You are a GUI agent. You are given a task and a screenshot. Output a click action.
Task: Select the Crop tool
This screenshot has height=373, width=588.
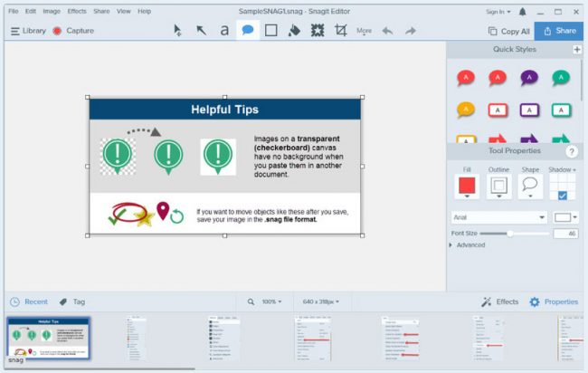click(340, 31)
